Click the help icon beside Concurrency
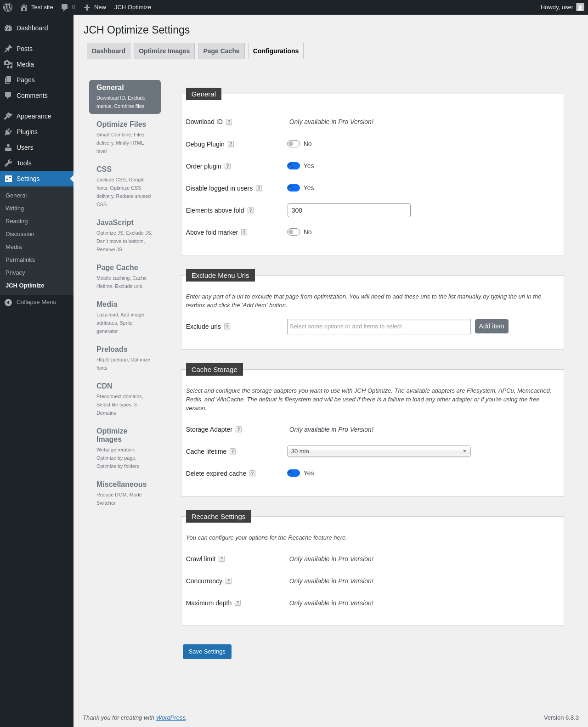 pos(229,581)
